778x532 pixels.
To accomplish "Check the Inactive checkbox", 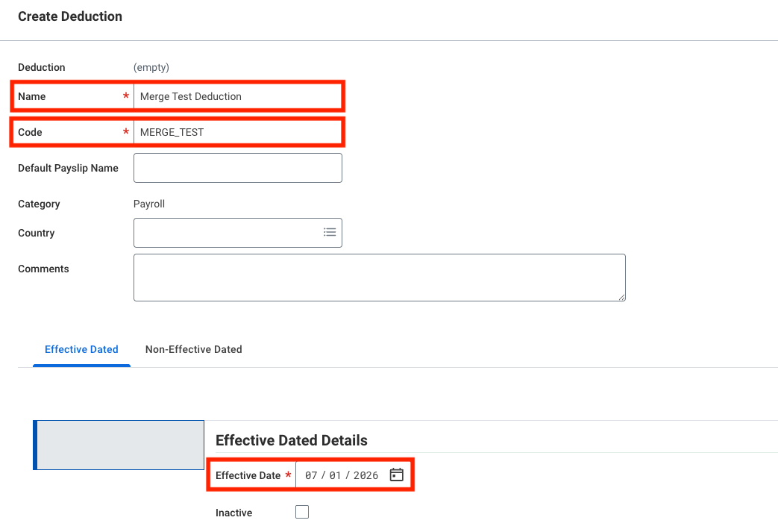I will pos(301,512).
